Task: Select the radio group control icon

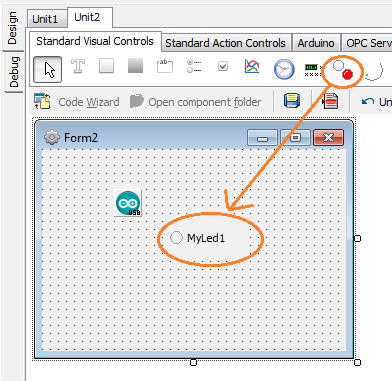Action: coord(194,66)
